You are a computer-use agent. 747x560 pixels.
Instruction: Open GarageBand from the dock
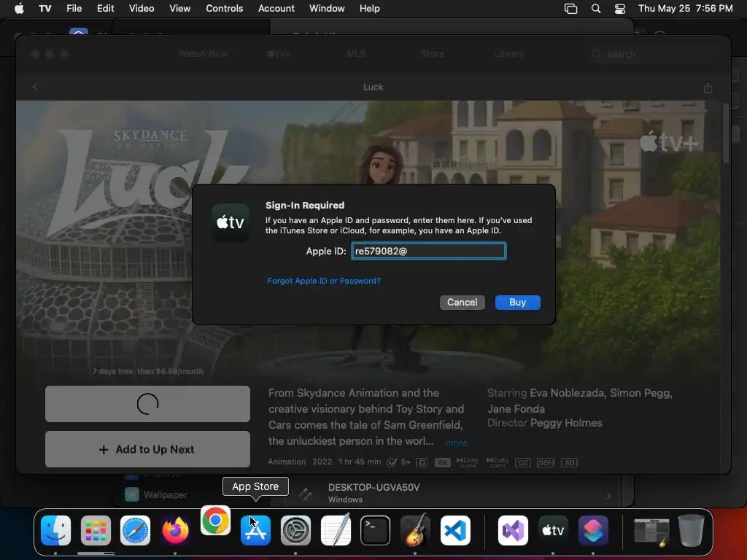click(x=415, y=531)
